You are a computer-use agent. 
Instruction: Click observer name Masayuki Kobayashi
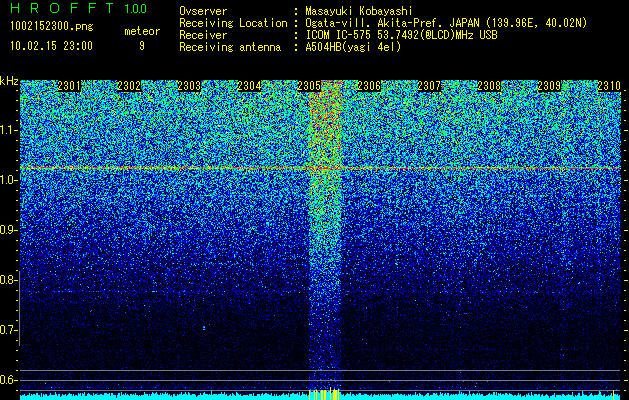coord(359,11)
